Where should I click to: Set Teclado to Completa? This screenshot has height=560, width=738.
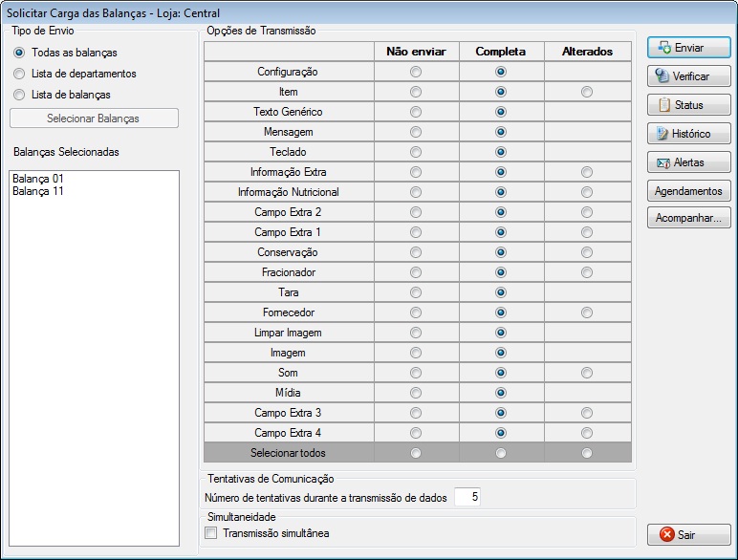click(x=501, y=152)
